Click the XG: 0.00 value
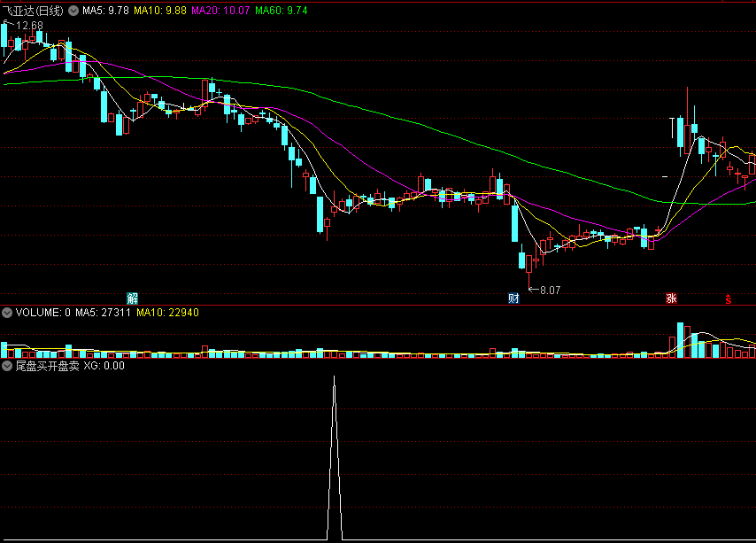 point(104,366)
